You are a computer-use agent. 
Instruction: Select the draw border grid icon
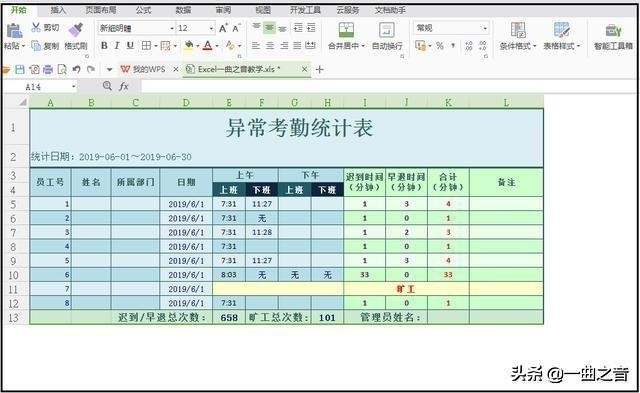[x=165, y=46]
